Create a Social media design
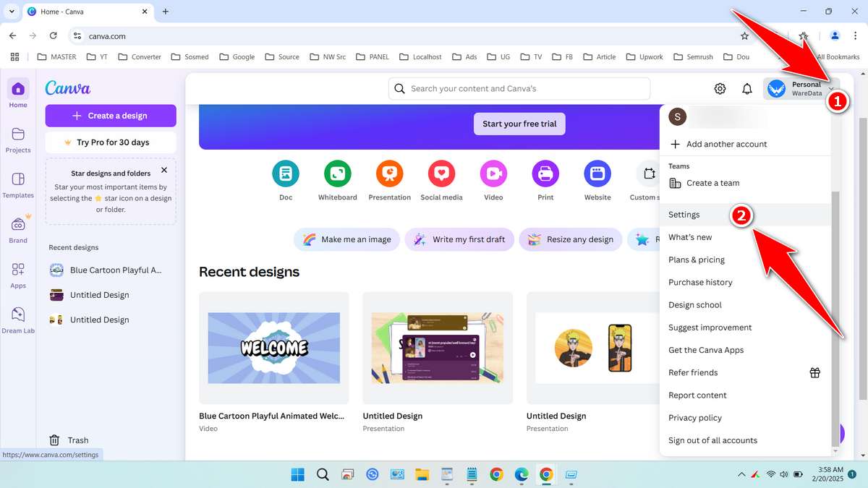Image resolution: width=868 pixels, height=488 pixels. pos(441,179)
